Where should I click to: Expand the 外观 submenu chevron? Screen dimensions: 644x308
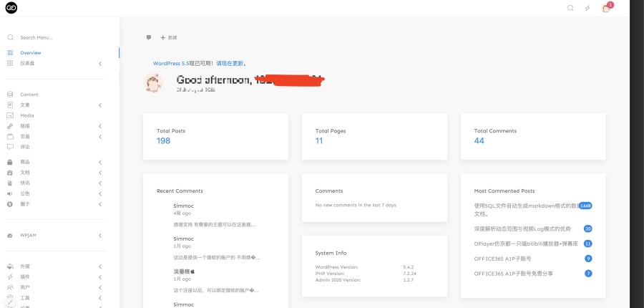99,266
